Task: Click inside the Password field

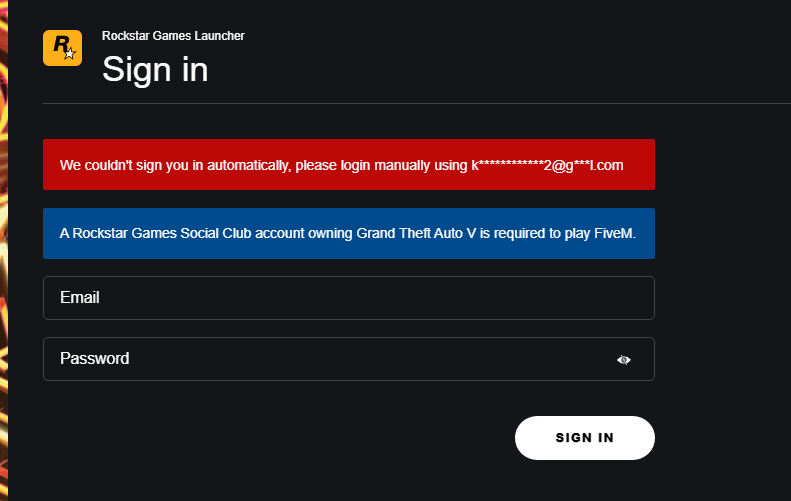Action: 330,359
